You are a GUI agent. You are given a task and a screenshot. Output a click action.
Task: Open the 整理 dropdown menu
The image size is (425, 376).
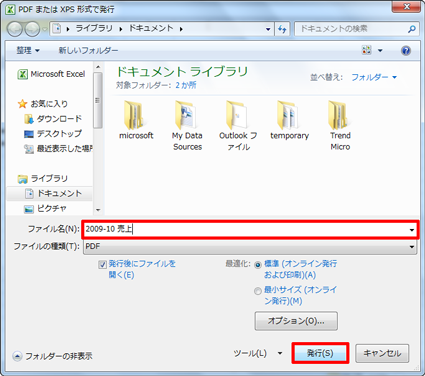coord(28,51)
